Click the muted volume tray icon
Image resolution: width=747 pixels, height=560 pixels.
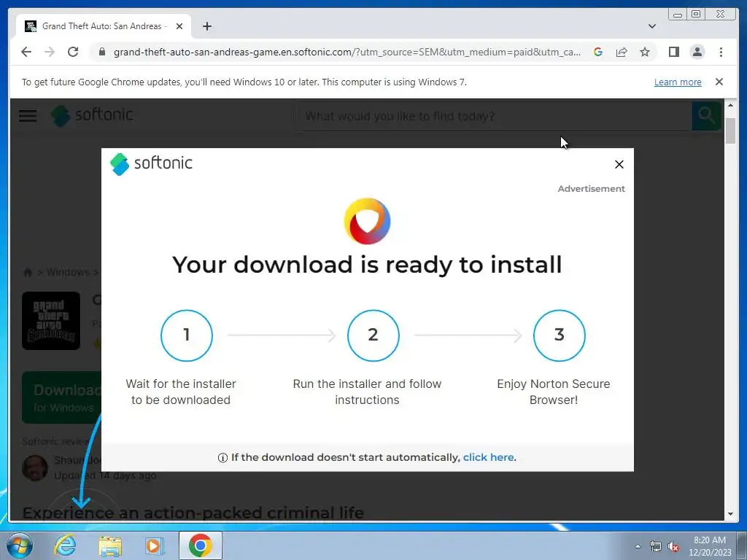(673, 546)
